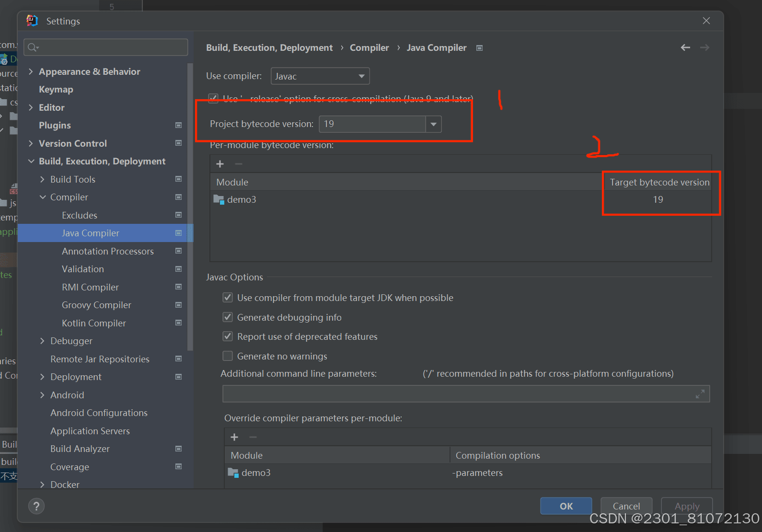The image size is (762, 532).
Task: Click the settings tree vertical scrollbar
Action: pos(190,206)
